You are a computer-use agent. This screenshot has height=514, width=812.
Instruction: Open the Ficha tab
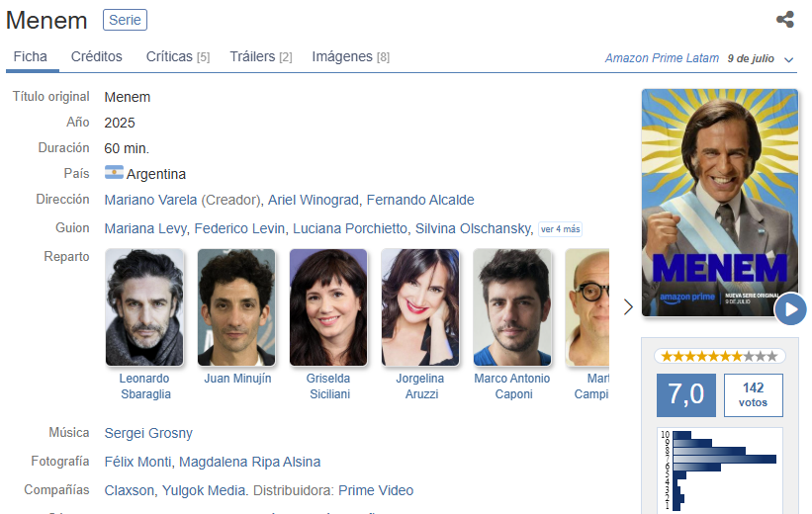(x=31, y=56)
